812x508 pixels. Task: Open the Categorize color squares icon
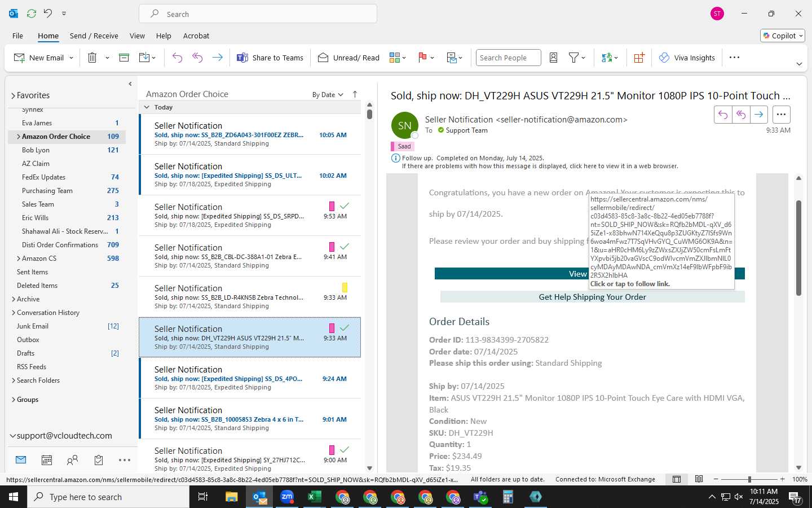click(x=395, y=58)
